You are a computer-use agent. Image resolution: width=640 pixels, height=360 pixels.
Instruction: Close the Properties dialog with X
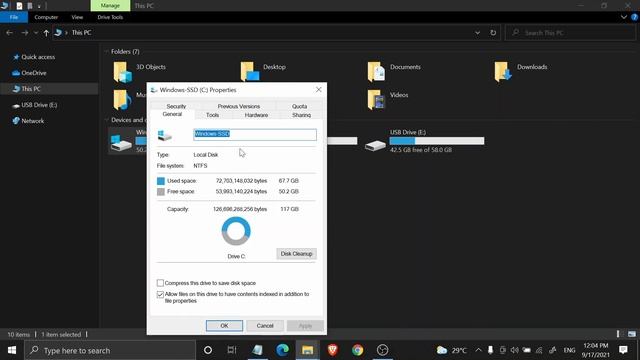point(319,90)
